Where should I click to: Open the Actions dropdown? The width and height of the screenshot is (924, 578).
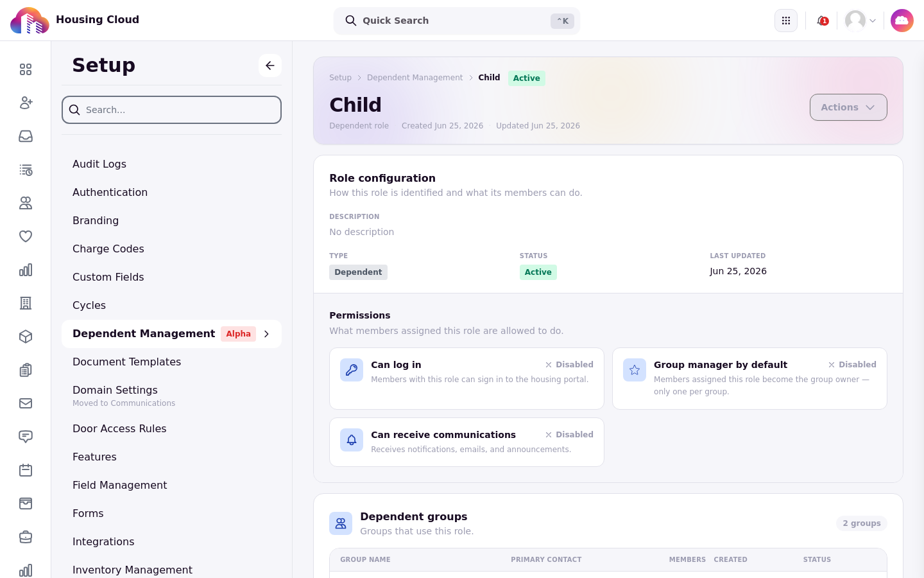pos(848,107)
